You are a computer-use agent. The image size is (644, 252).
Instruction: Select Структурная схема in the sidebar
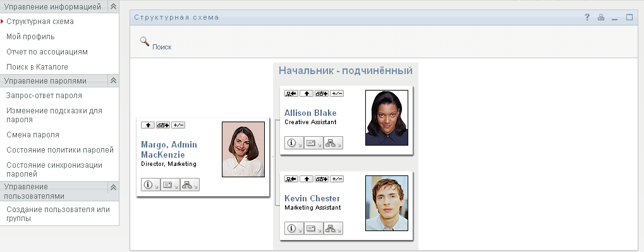click(x=40, y=22)
